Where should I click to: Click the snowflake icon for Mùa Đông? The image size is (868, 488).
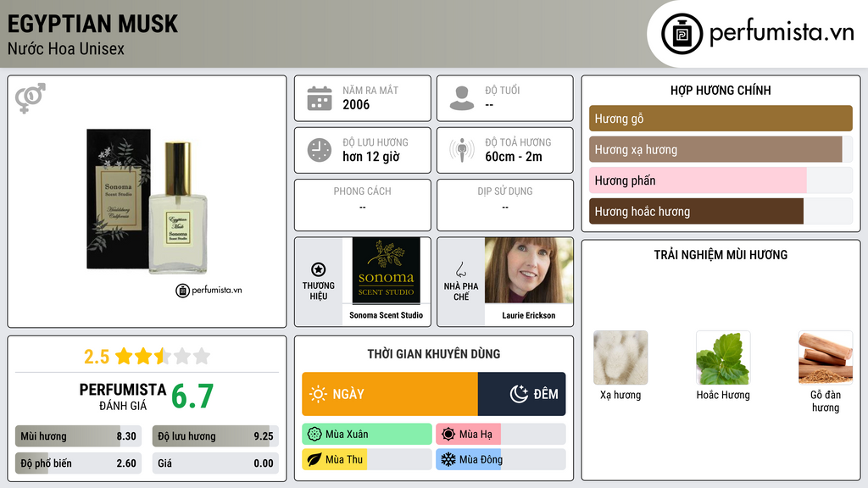(x=448, y=459)
